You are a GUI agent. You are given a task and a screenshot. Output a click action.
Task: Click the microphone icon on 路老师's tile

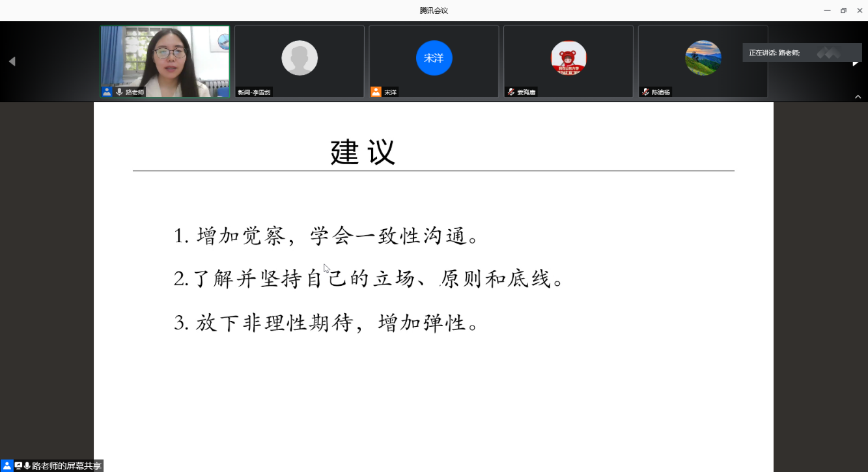coord(119,92)
